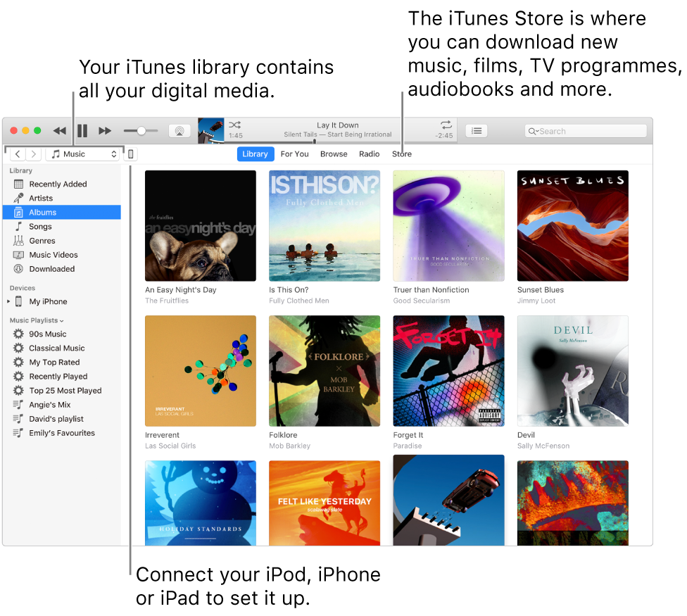Go back with the left chevron button
687x616 pixels.
pos(18,154)
